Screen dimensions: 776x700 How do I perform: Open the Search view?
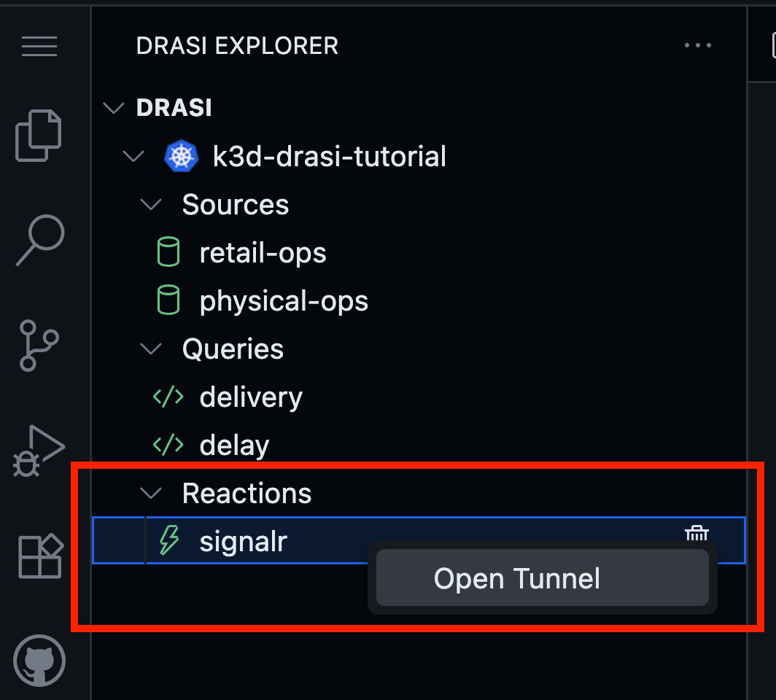[x=39, y=240]
